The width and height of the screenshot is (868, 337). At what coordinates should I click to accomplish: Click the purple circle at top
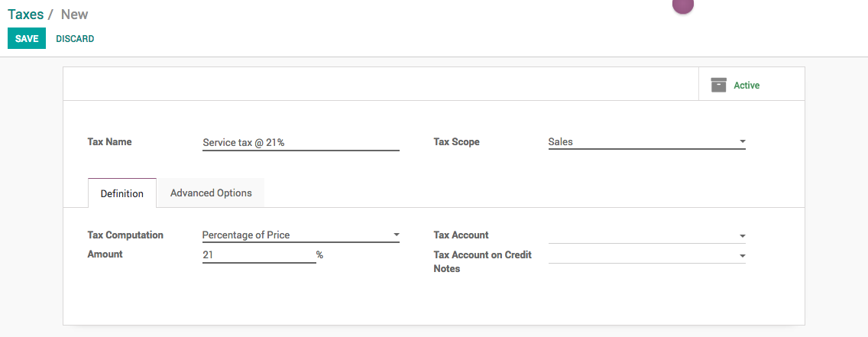(682, 5)
